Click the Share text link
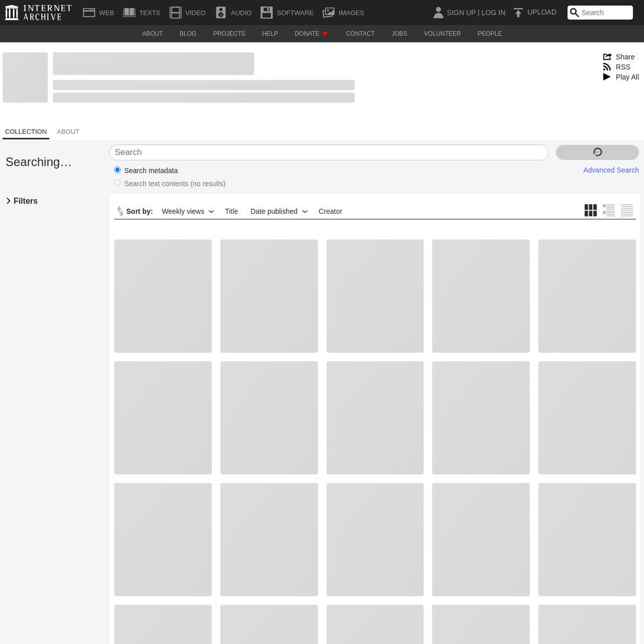644x644 pixels. pyautogui.click(x=625, y=57)
